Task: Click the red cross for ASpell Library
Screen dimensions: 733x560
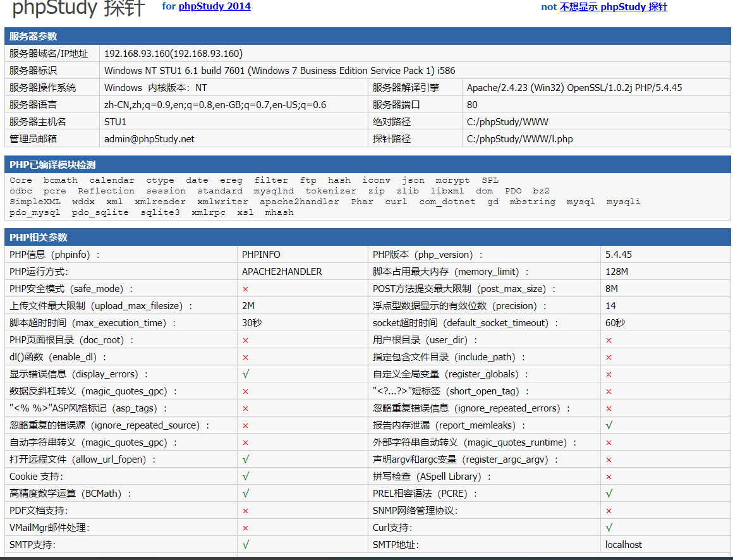Action: [609, 477]
